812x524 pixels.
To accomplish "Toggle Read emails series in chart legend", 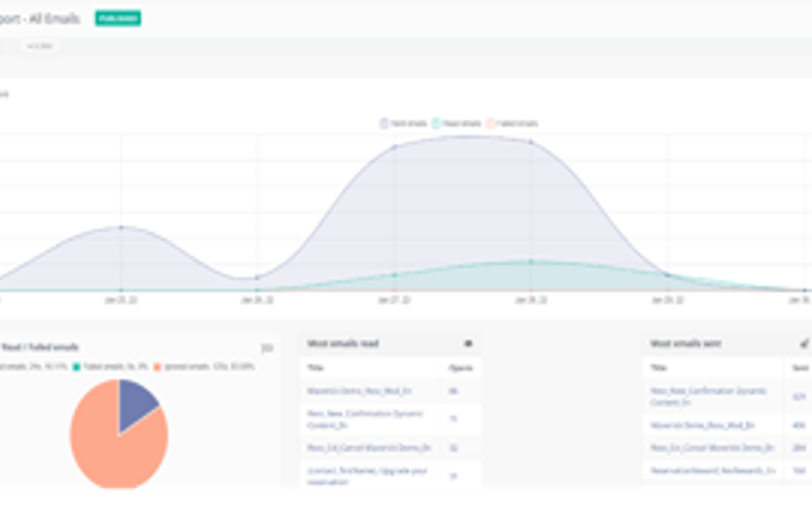I will click(457, 123).
